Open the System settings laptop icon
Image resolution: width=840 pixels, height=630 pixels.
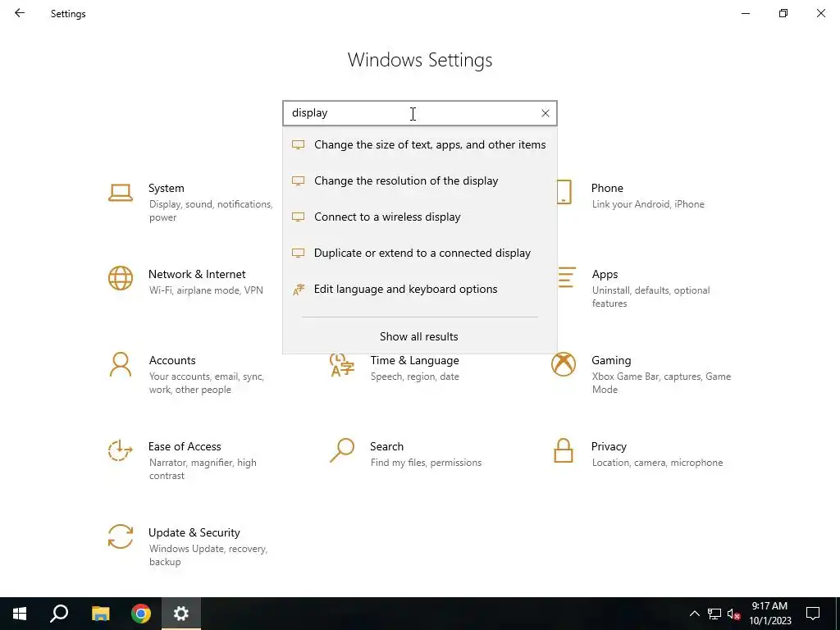tap(120, 193)
